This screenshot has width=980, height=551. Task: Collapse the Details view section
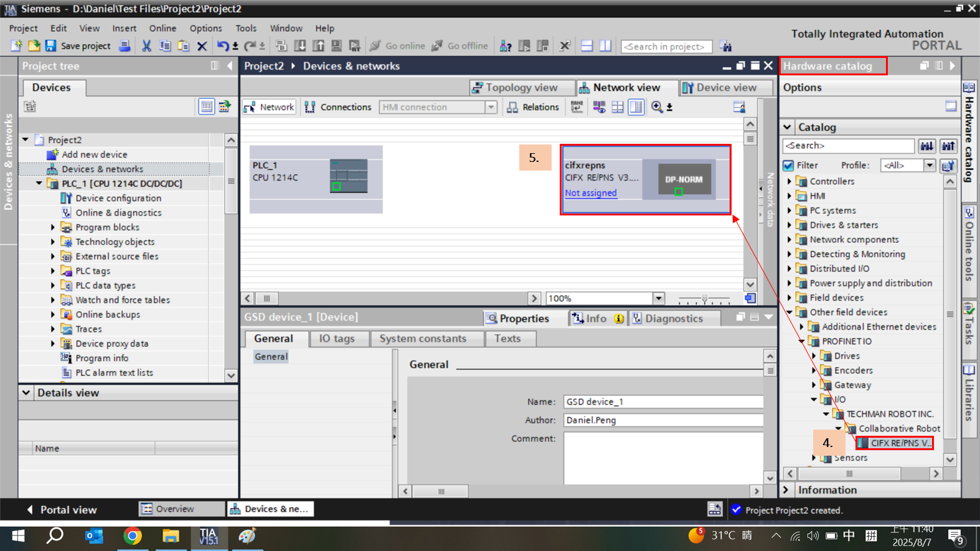(x=26, y=393)
